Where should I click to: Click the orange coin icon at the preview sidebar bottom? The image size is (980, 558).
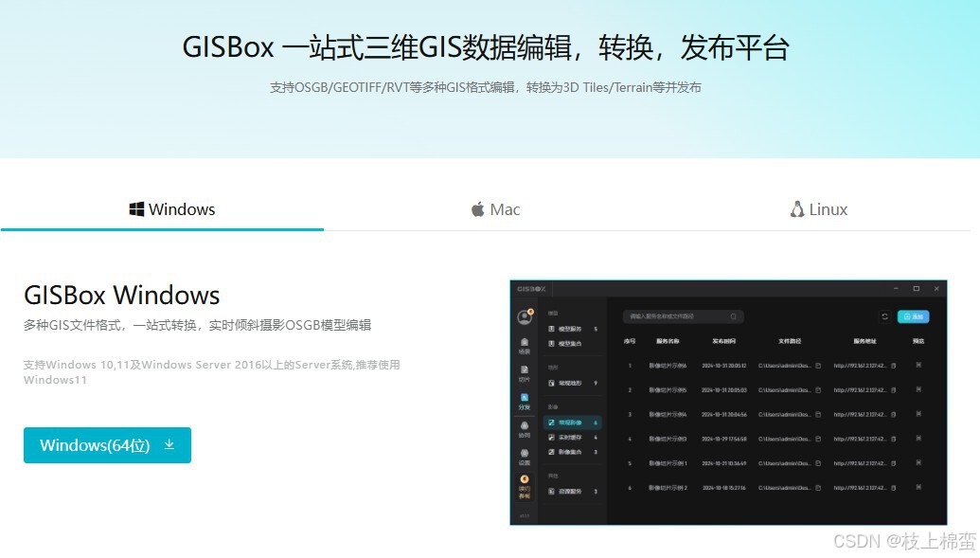[x=525, y=479]
